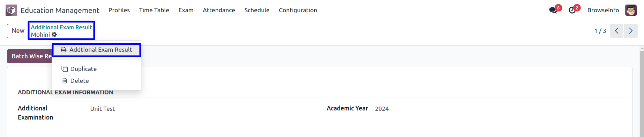Select the Time Table menu

point(154,10)
